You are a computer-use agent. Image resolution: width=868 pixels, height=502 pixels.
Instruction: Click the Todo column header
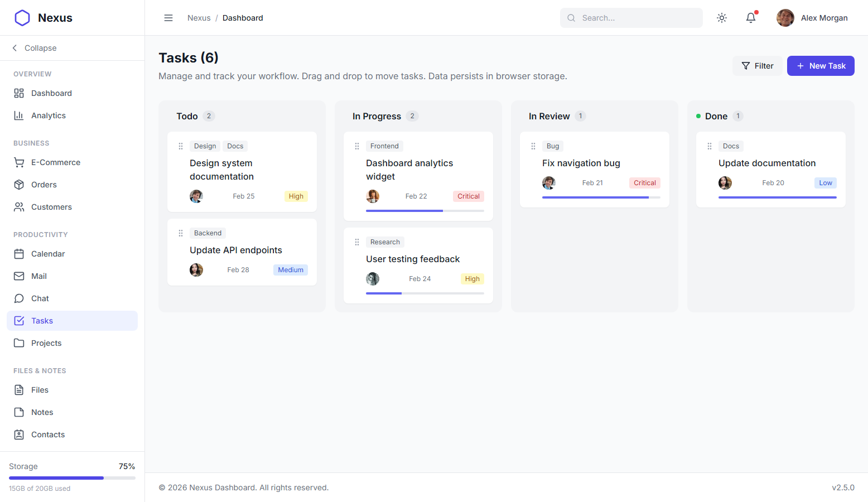pyautogui.click(x=187, y=116)
